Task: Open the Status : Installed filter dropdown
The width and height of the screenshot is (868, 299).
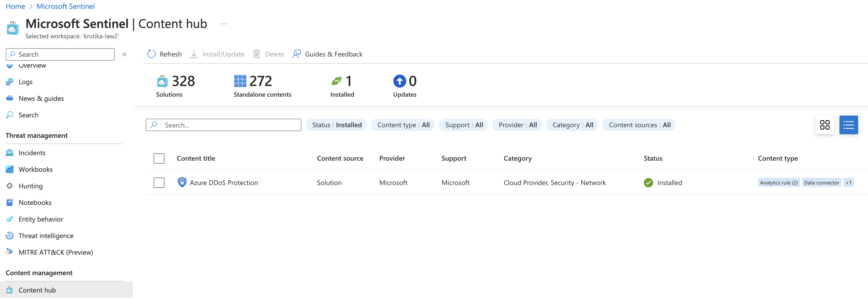Action: tap(336, 125)
